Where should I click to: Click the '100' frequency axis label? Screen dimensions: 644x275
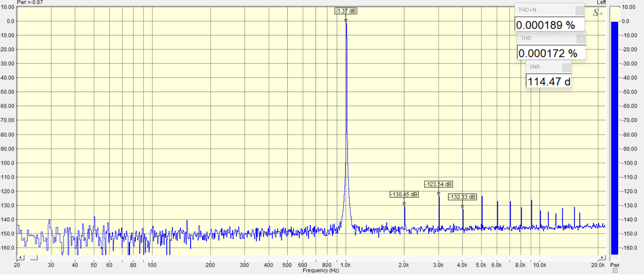point(152,265)
